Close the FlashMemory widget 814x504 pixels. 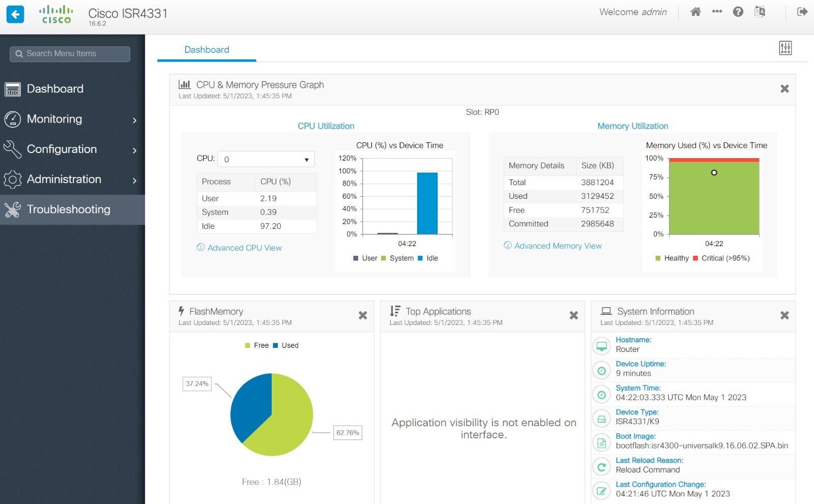click(x=363, y=315)
